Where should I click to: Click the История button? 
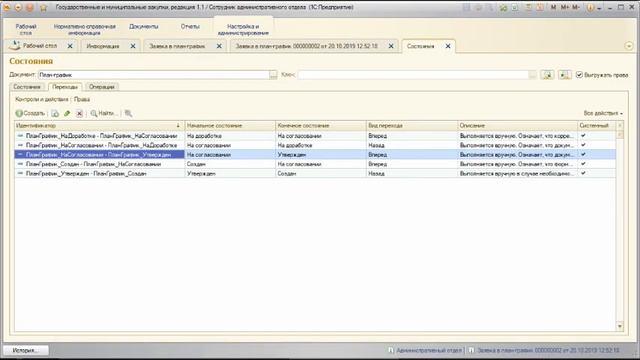(x=26, y=350)
